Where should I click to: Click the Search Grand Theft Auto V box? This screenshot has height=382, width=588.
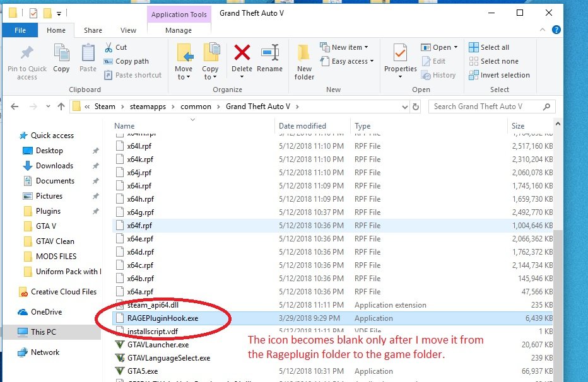pos(491,107)
